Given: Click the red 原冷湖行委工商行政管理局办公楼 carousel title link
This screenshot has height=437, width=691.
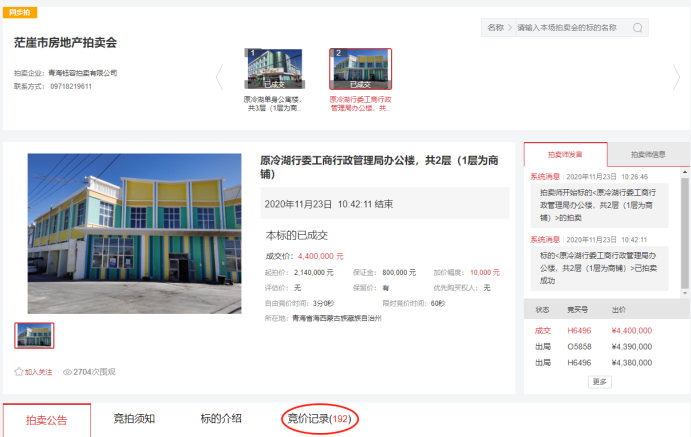Looking at the screenshot, I should (360, 104).
